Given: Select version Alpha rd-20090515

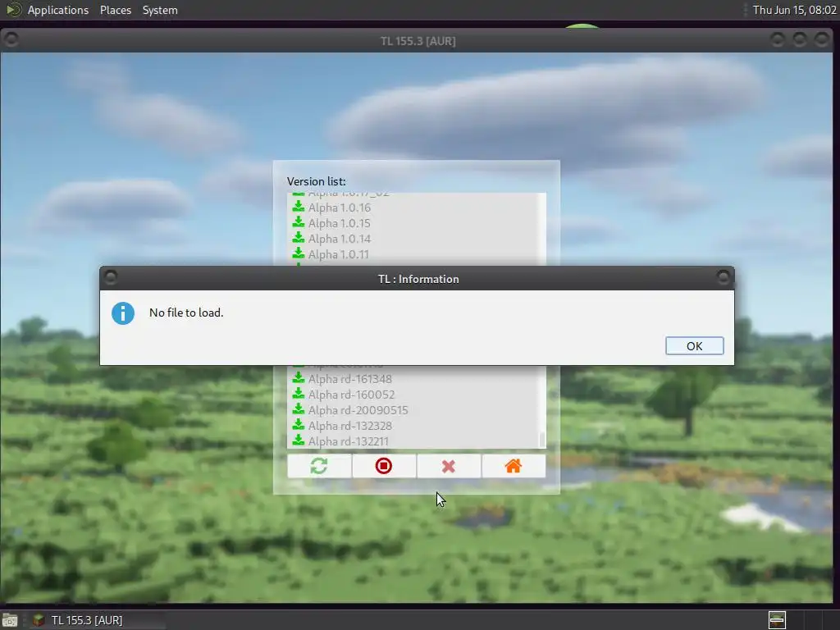Looking at the screenshot, I should [358, 410].
